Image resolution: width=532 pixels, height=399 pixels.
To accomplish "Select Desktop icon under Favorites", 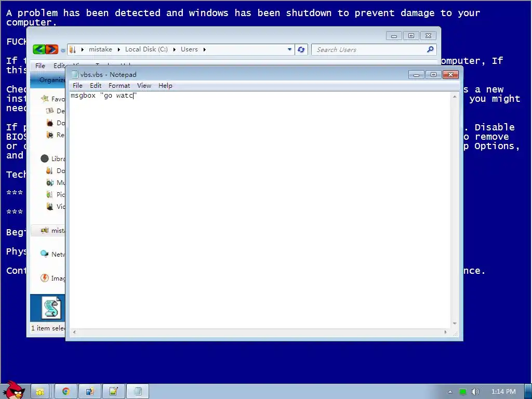I will click(x=50, y=111).
